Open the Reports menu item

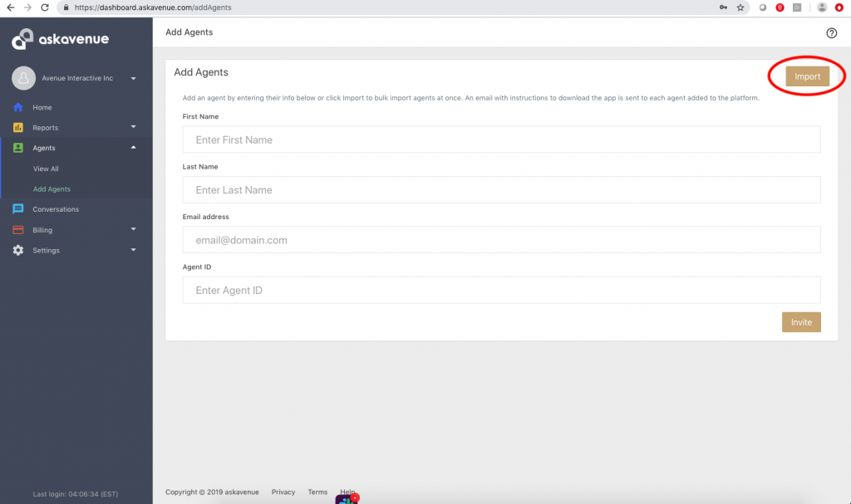(x=45, y=128)
